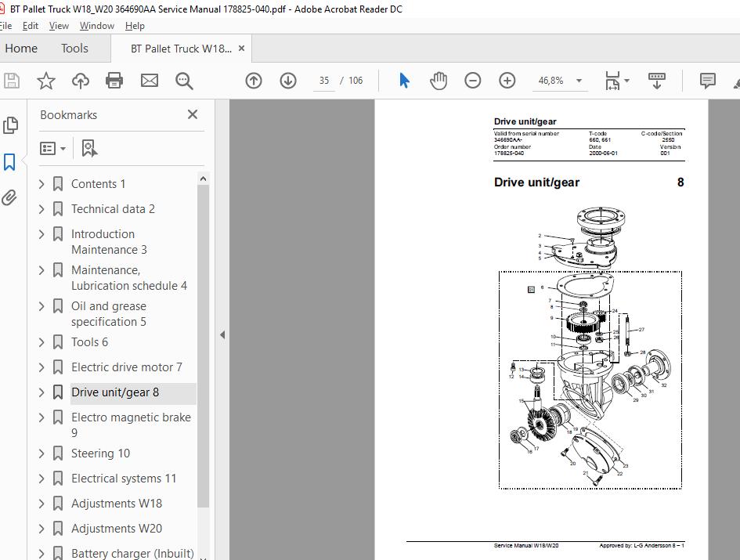
Task: Click bookmarks panel scrollbar thumb
Action: click(x=203, y=345)
